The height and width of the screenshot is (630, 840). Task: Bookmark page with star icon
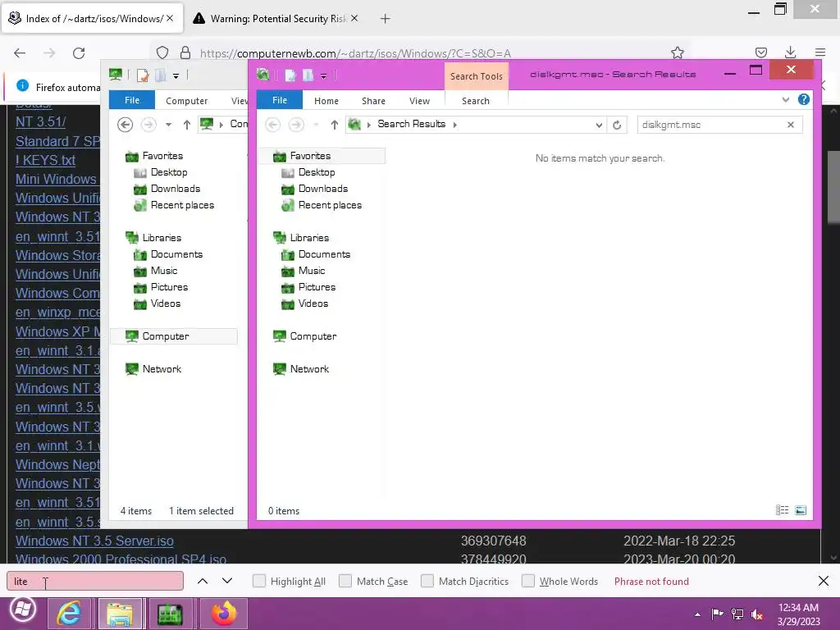[x=677, y=52]
